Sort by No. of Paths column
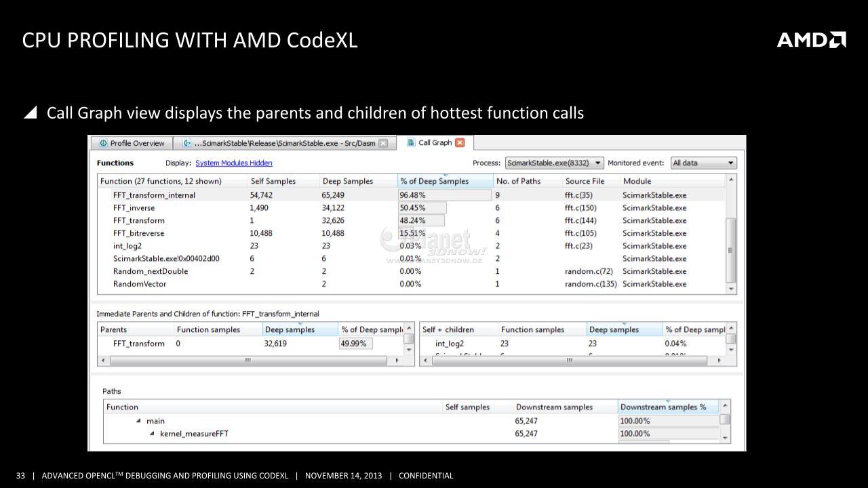The image size is (868, 488). [528, 181]
